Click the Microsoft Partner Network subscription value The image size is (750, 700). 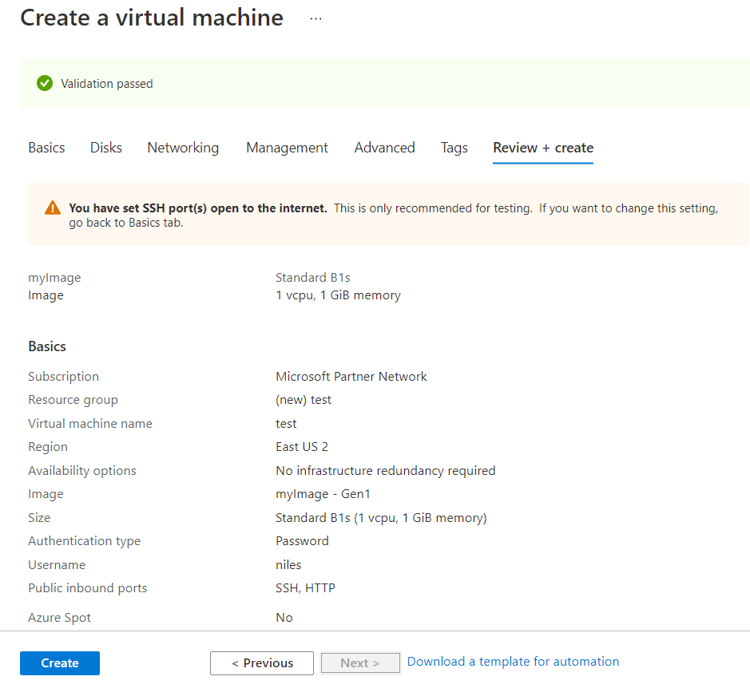[351, 377]
